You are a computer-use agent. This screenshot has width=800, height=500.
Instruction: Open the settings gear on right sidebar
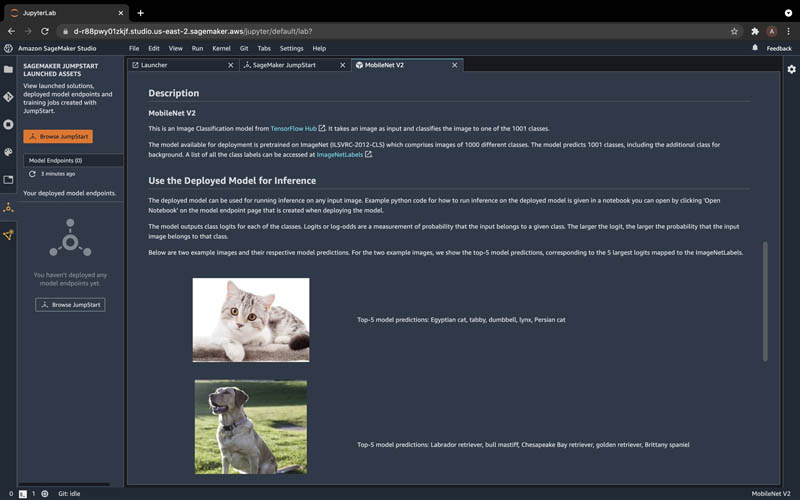pos(791,69)
